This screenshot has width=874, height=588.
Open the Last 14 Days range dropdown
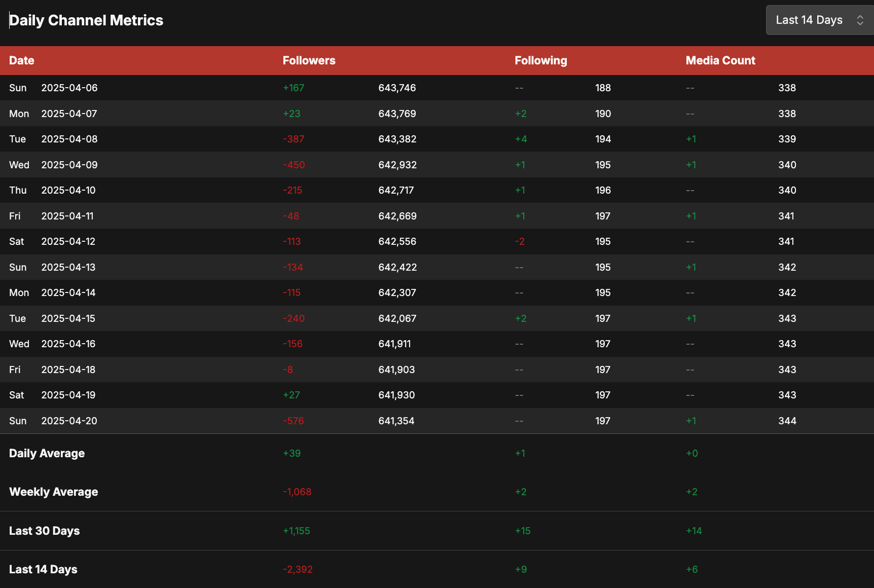(x=820, y=20)
